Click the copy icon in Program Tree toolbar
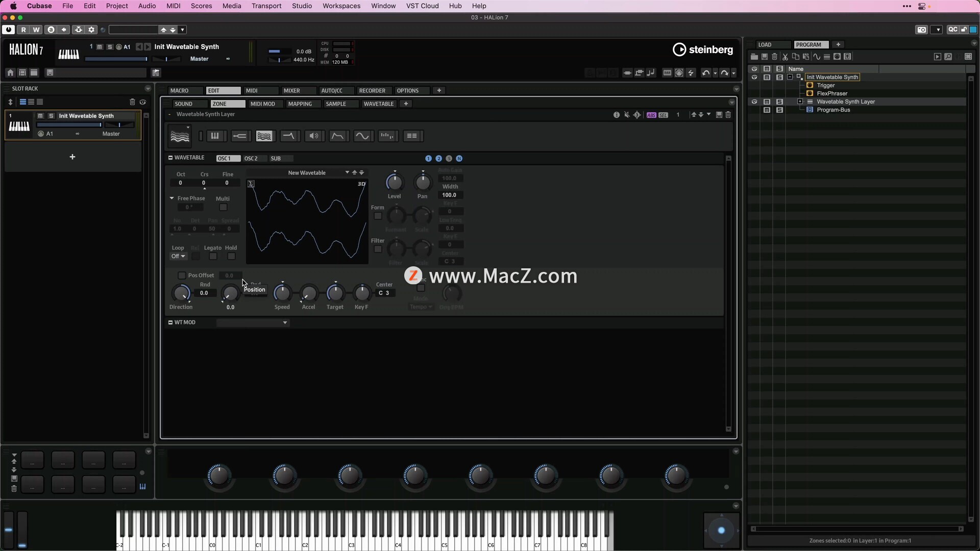Viewport: 980px width, 551px height. point(795,57)
